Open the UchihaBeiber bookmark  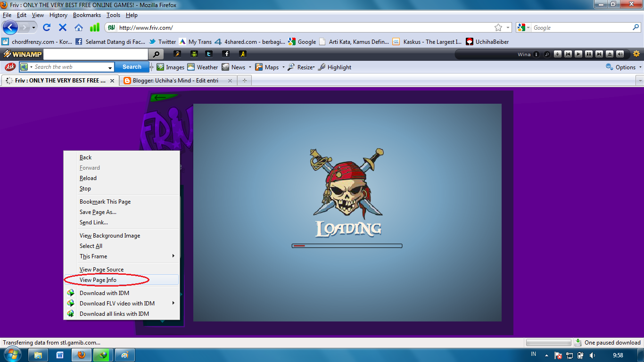487,41
